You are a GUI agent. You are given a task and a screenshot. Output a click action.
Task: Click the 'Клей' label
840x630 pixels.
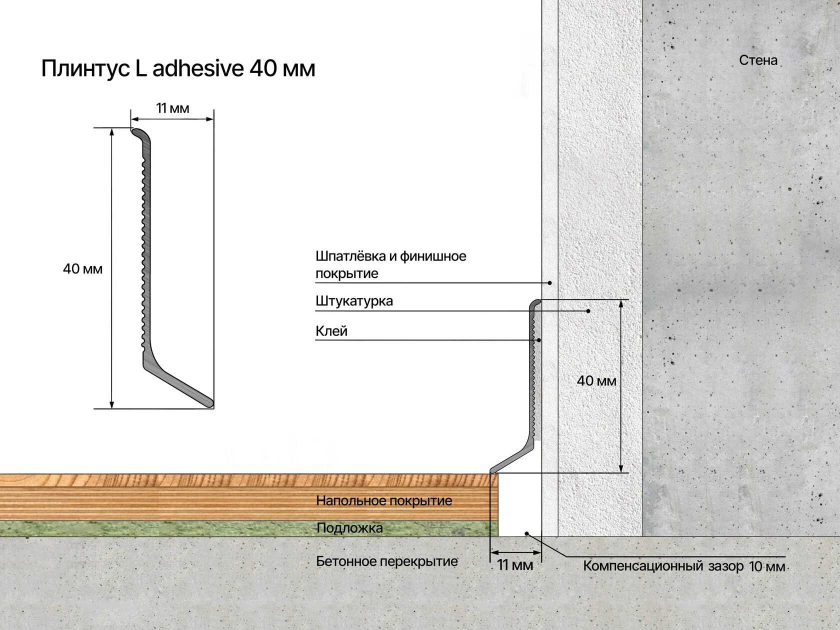331,331
